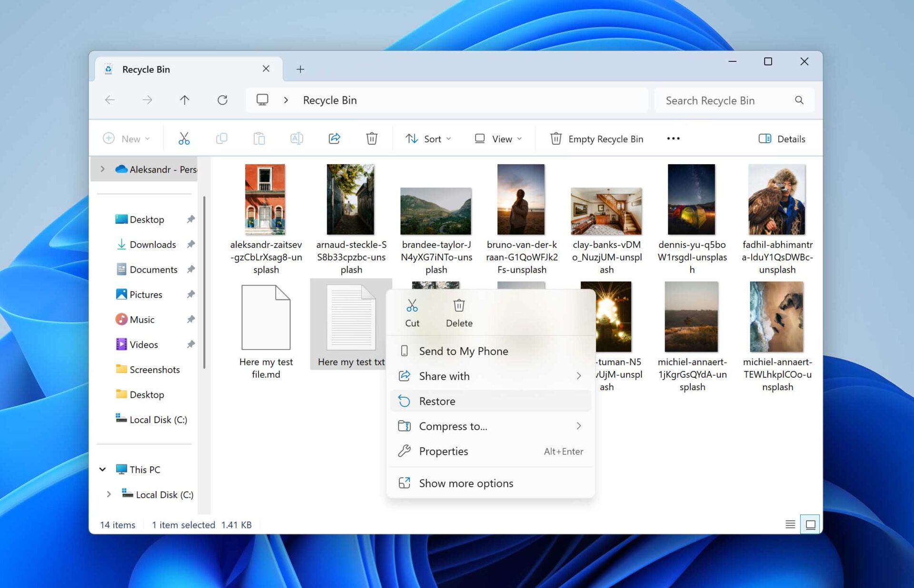The image size is (914, 588).
Task: Select the Rename icon in the toolbar
Action: pos(297,138)
